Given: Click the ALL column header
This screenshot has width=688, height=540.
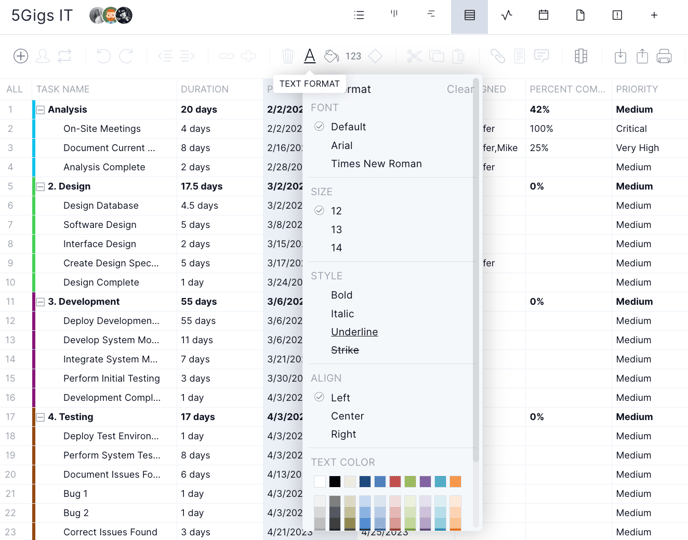Looking at the screenshot, I should [14, 89].
